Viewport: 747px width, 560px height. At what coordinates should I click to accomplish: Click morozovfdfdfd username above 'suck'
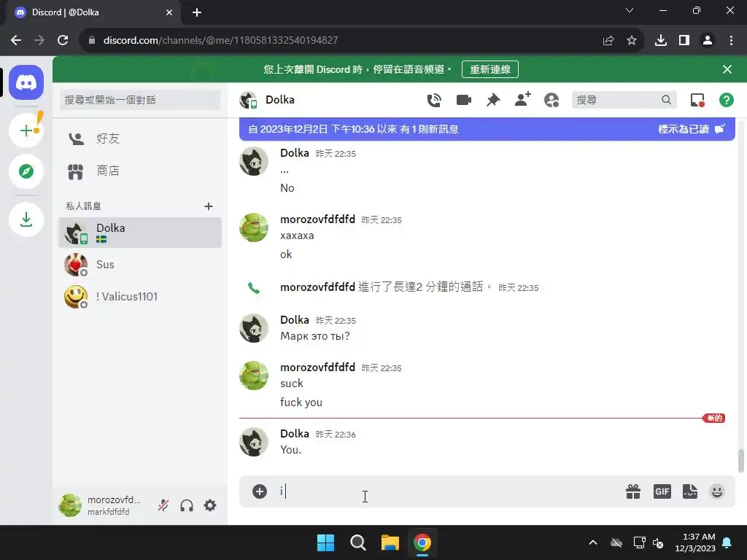(317, 367)
